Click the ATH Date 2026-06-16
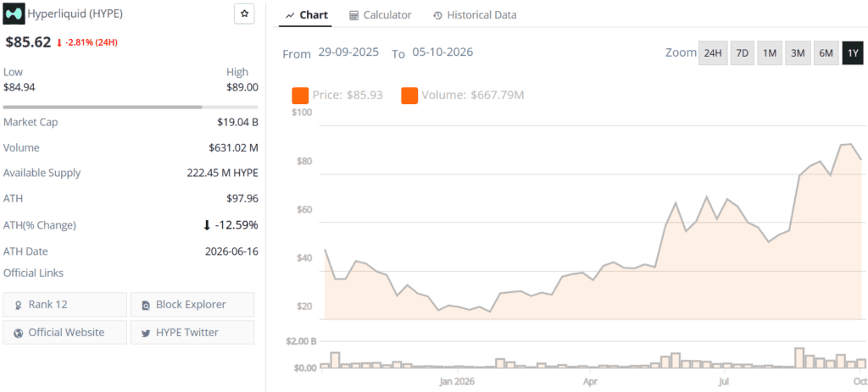This screenshot has width=868, height=392. point(231,251)
